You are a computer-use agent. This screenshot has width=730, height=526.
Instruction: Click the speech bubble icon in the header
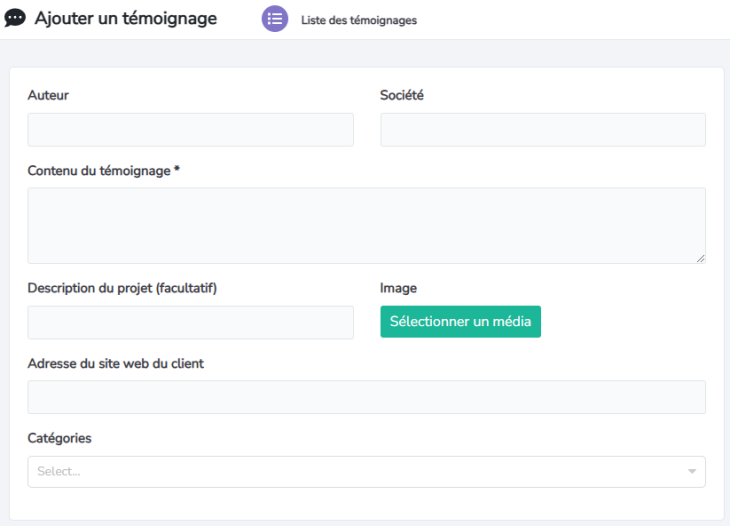coord(15,19)
